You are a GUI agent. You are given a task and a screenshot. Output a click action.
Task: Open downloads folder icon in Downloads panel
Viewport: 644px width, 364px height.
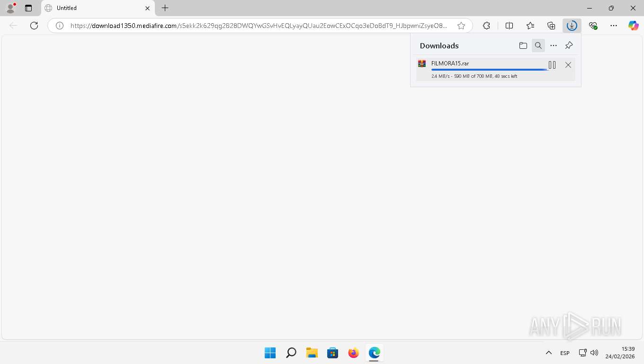523,45
